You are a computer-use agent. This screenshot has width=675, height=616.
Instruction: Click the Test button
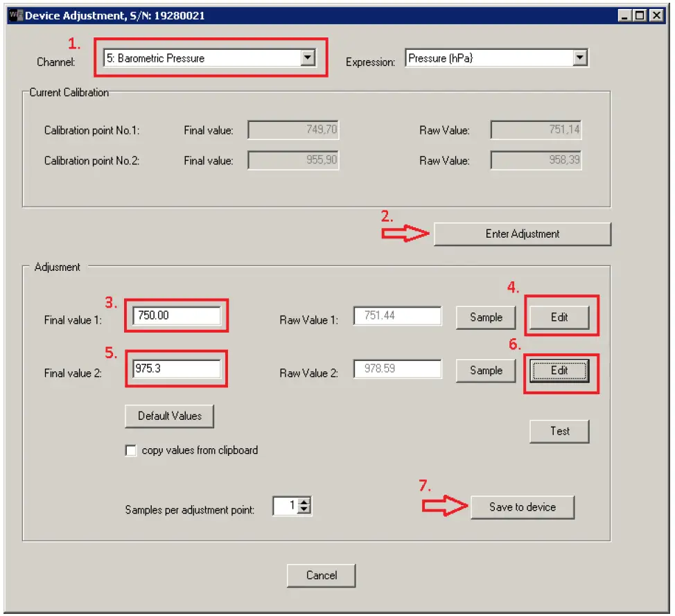559,431
